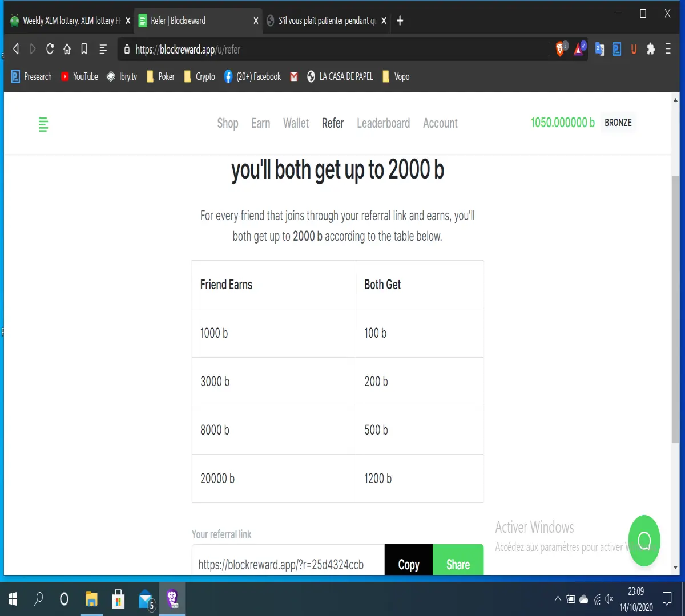Go back using browser back arrow

tap(16, 50)
